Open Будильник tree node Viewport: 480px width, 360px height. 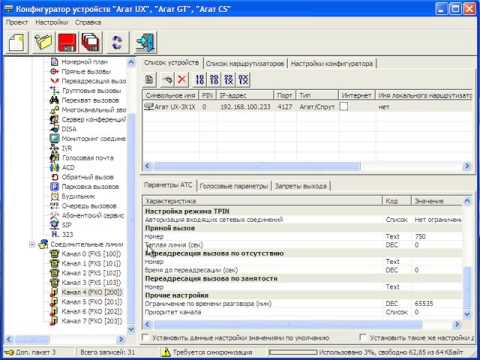[x=78, y=196]
